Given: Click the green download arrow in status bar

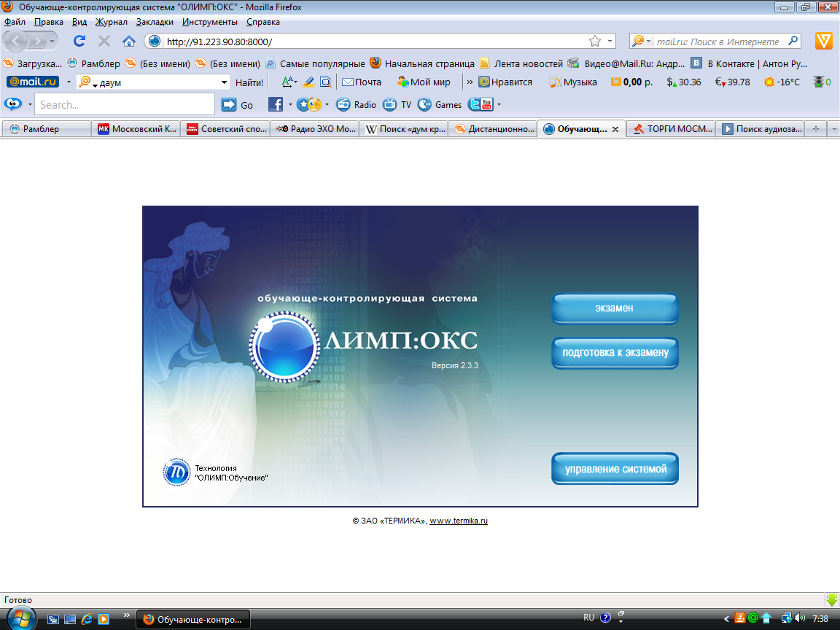Looking at the screenshot, I should tap(832, 599).
